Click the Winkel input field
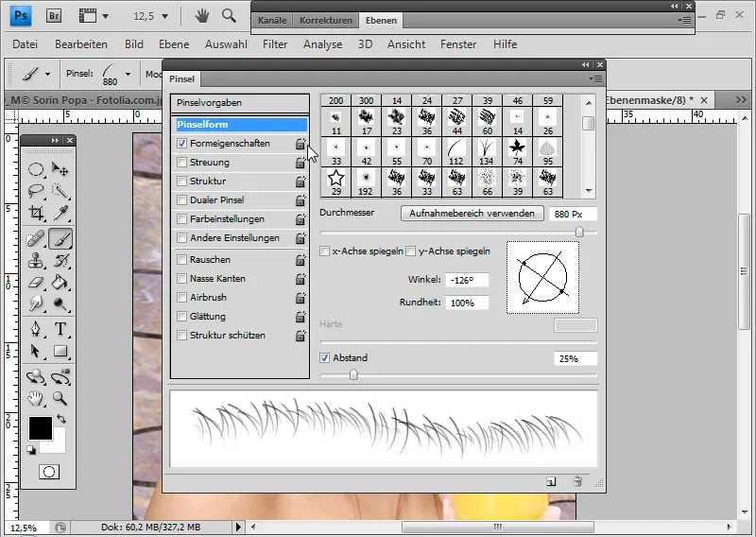756x537 pixels. click(467, 280)
